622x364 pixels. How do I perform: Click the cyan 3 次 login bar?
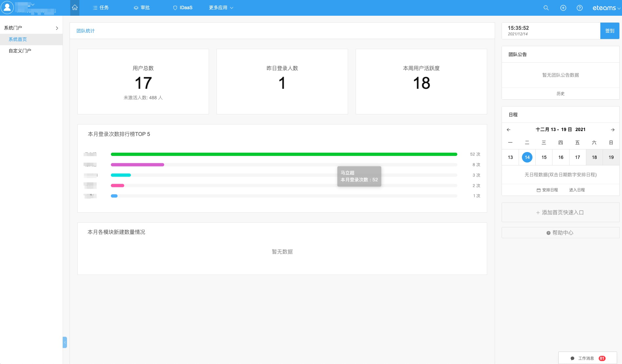tap(121, 175)
